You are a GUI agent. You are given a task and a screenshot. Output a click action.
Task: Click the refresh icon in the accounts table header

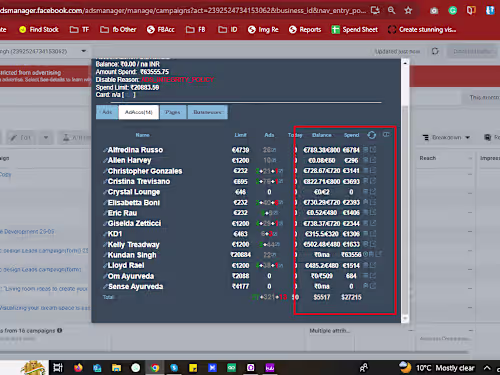click(x=372, y=135)
